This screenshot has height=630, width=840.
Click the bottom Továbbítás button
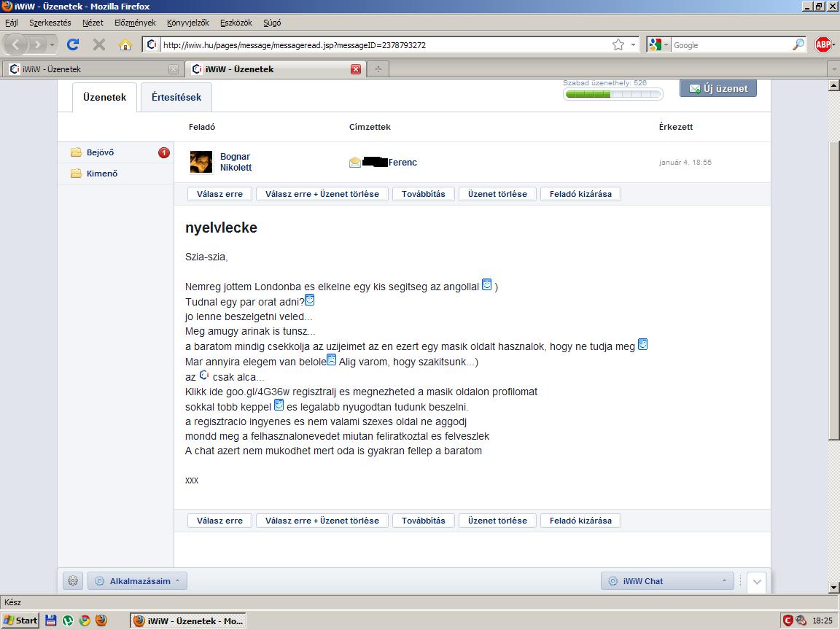coord(423,521)
